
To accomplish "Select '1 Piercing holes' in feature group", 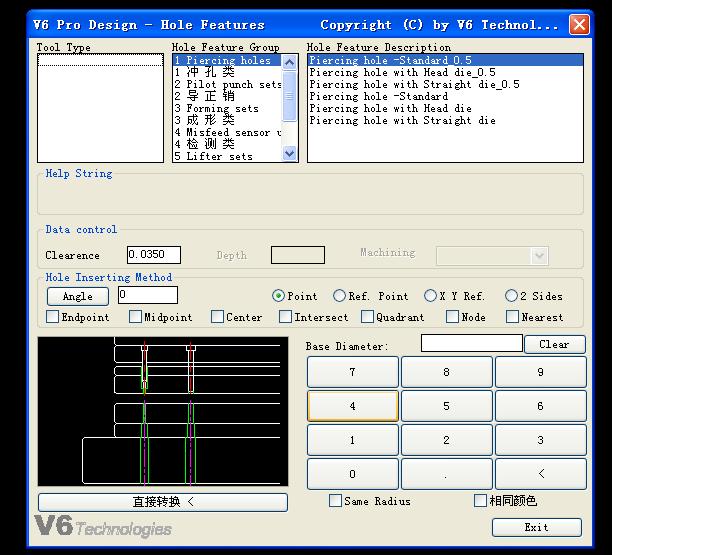I will pyautogui.click(x=227, y=60).
